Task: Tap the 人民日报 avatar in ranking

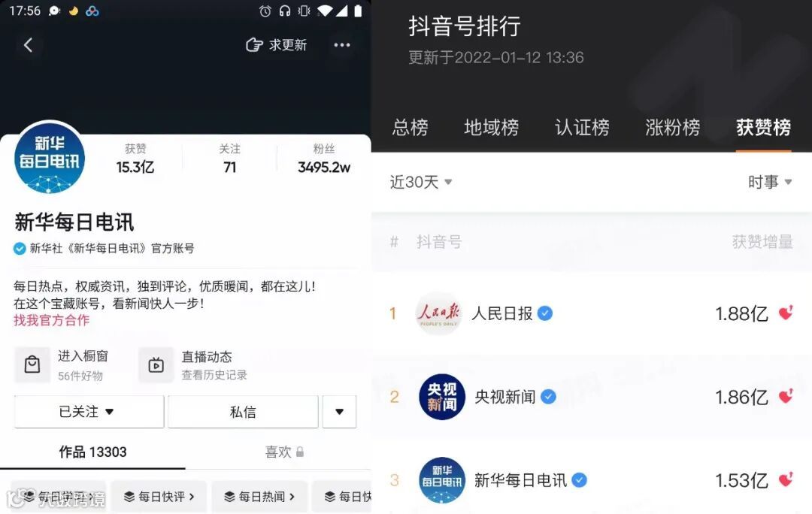Action: tap(438, 313)
